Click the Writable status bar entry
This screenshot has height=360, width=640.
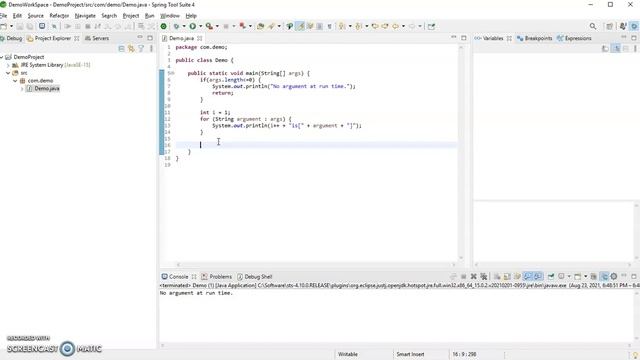point(348,354)
